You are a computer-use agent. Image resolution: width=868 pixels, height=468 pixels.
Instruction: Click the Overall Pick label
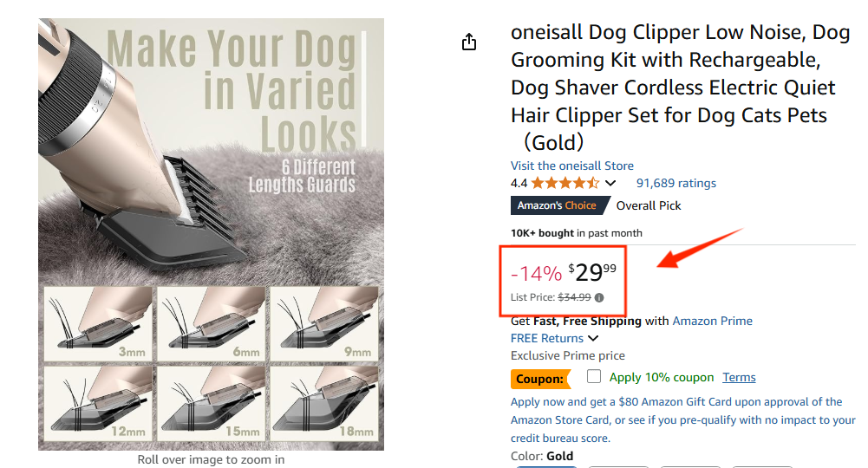tap(649, 205)
